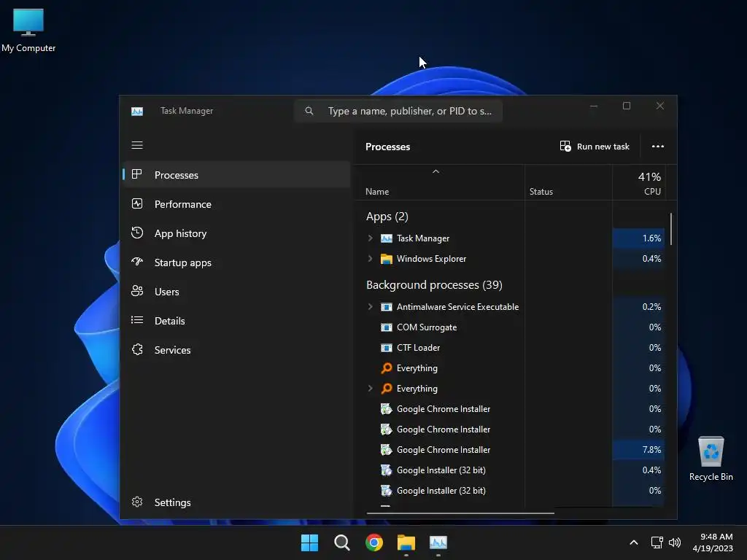
Task: Open the clock and date flyout
Action: pyautogui.click(x=713, y=542)
